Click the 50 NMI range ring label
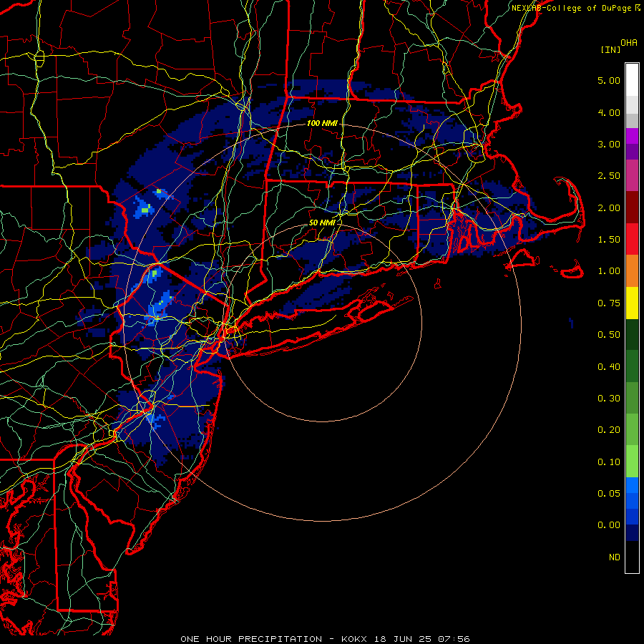This screenshot has height=644, width=644. coord(322,223)
